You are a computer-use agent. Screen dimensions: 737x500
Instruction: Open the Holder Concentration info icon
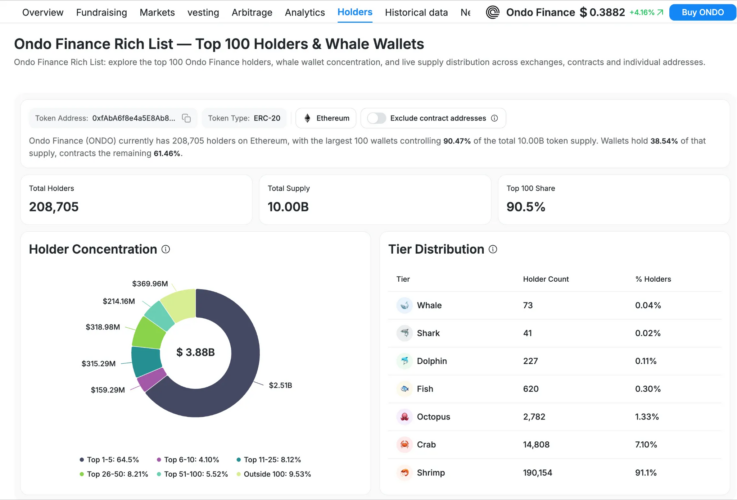pos(166,249)
